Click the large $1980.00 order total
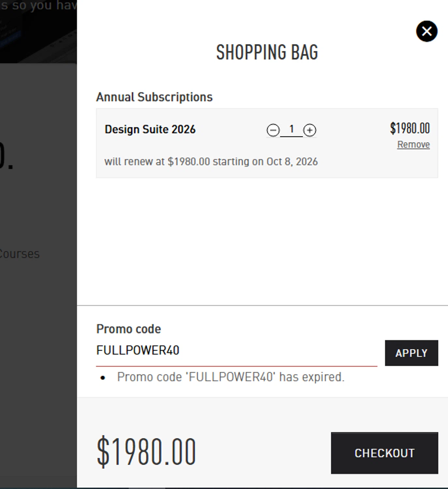The height and width of the screenshot is (489, 448). 146,452
